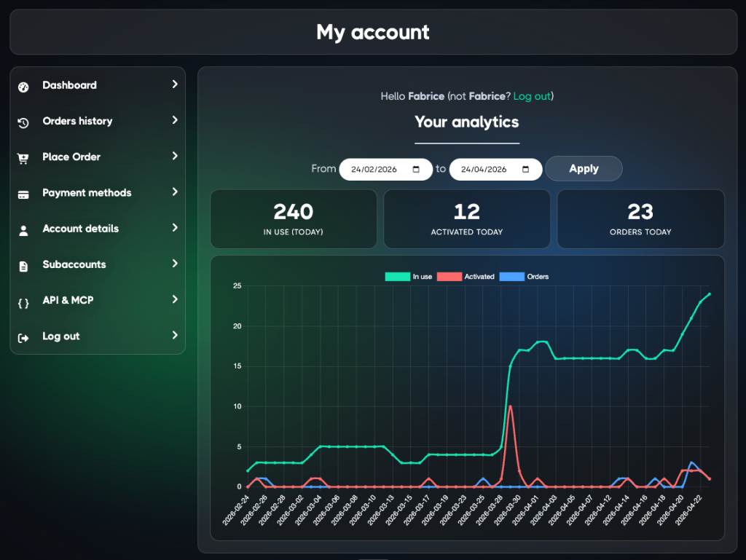Expand the Place Order chevron arrow

(x=175, y=156)
